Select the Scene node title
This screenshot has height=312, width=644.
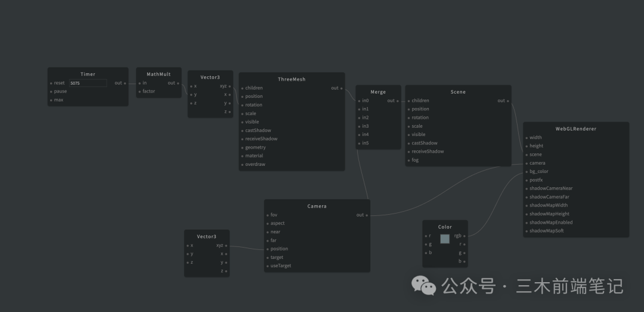(x=458, y=92)
